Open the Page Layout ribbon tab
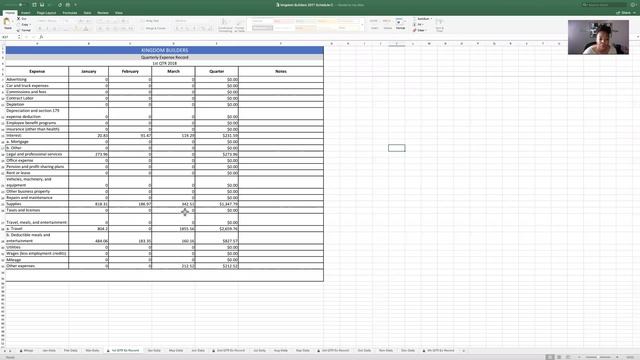640x360 pixels. coord(46,13)
